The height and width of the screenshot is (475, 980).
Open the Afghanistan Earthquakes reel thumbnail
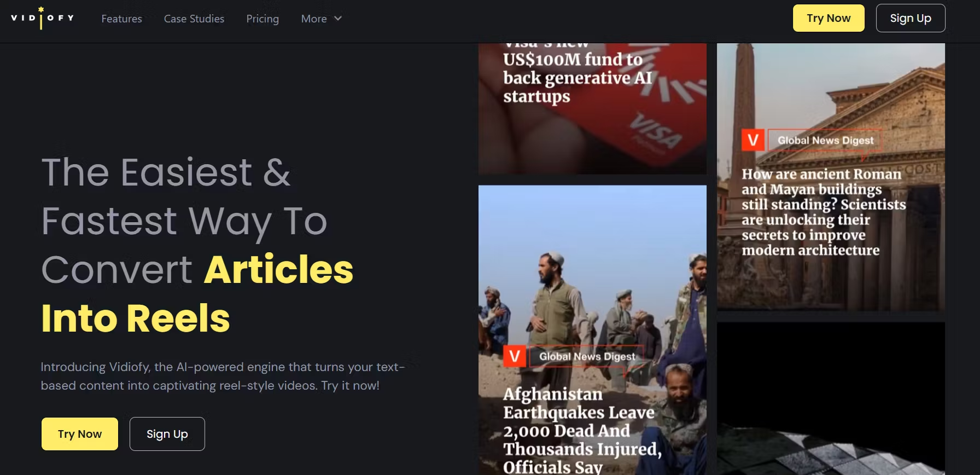tap(592, 330)
